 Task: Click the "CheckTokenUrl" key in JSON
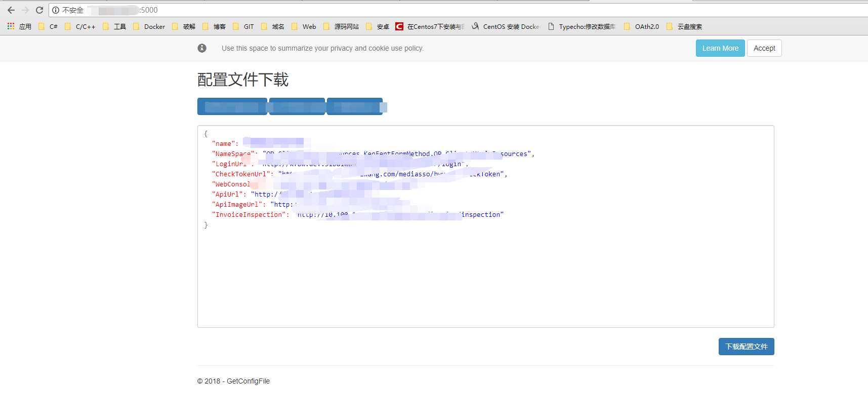[x=241, y=174]
